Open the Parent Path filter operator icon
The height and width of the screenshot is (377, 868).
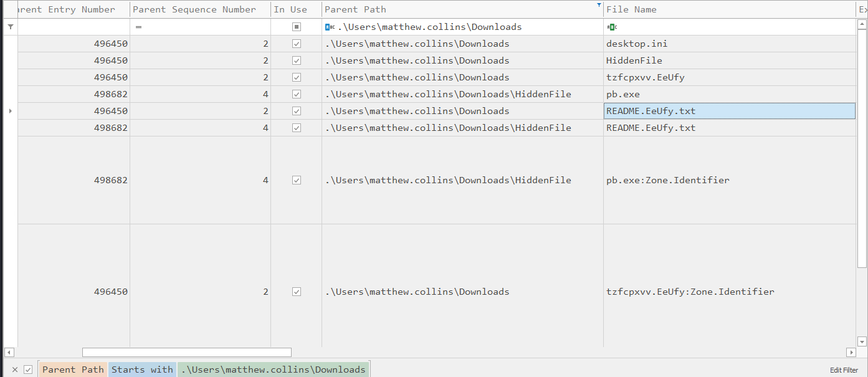pos(330,27)
